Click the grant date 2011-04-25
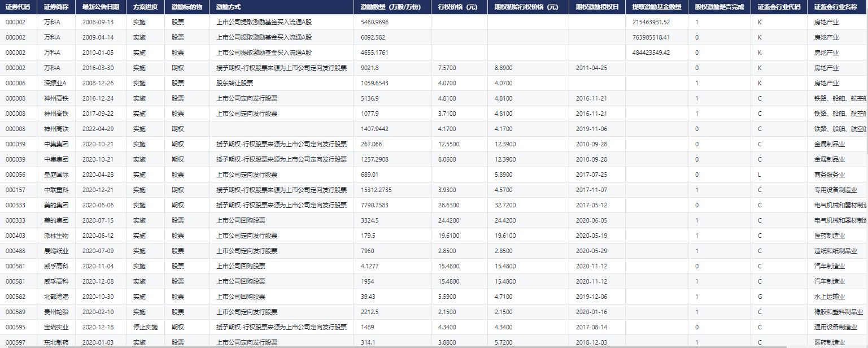Screen dimensions: 868x348 (x=592, y=68)
